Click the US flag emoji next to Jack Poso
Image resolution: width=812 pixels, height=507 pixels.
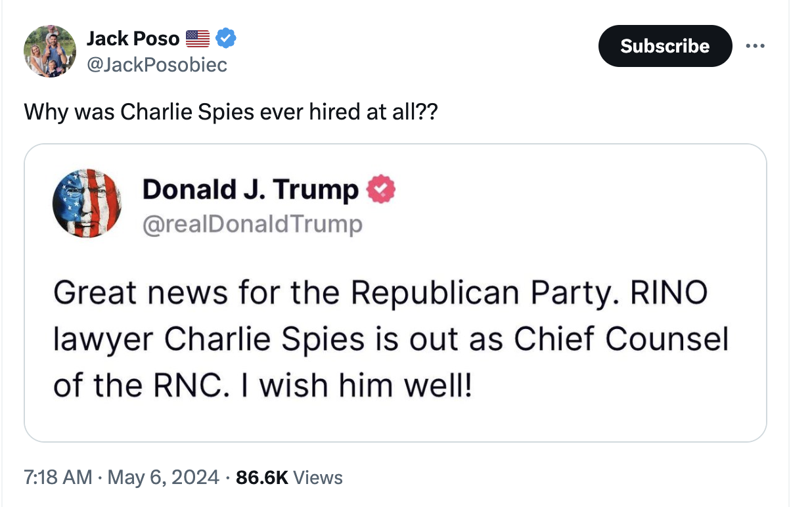(198, 39)
